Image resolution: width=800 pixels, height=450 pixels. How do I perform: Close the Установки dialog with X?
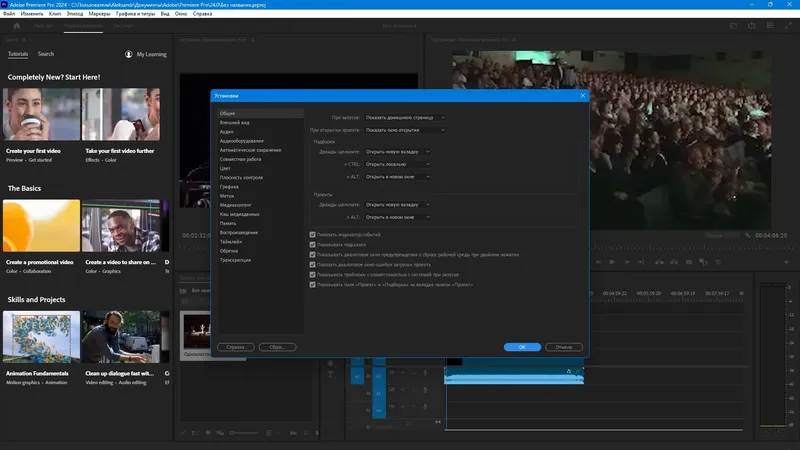(x=583, y=95)
